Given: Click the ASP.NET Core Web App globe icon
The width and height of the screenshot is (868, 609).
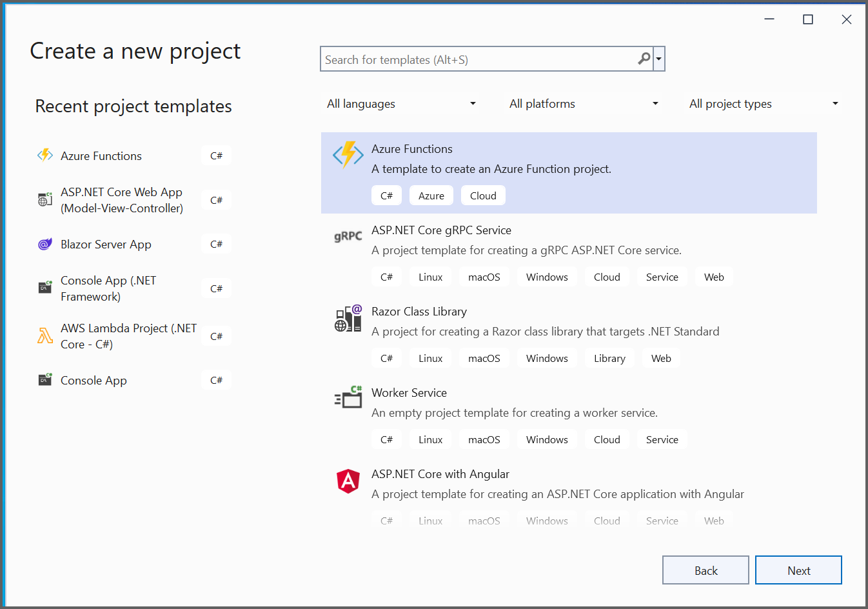Looking at the screenshot, I should [44, 200].
